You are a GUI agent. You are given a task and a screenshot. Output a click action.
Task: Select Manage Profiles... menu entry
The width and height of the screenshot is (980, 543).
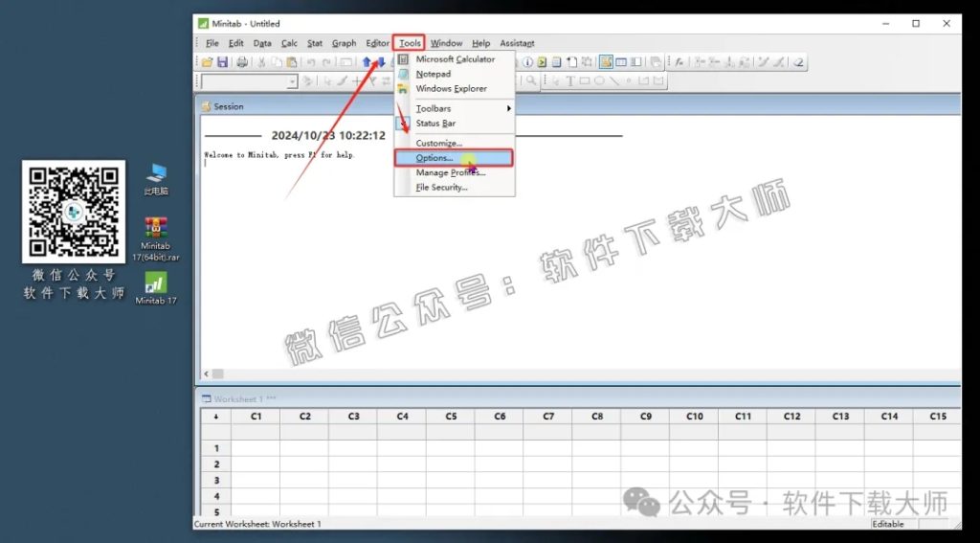(x=455, y=172)
